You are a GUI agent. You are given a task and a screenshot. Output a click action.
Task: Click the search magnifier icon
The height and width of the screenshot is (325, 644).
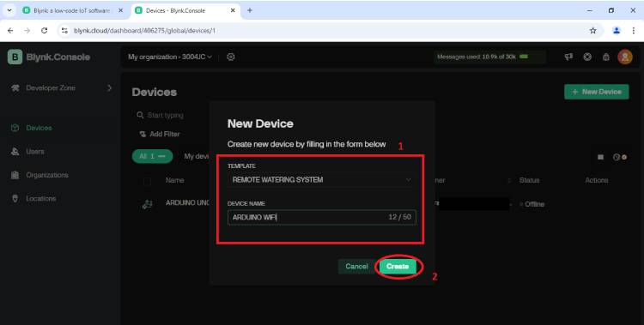[x=141, y=115]
